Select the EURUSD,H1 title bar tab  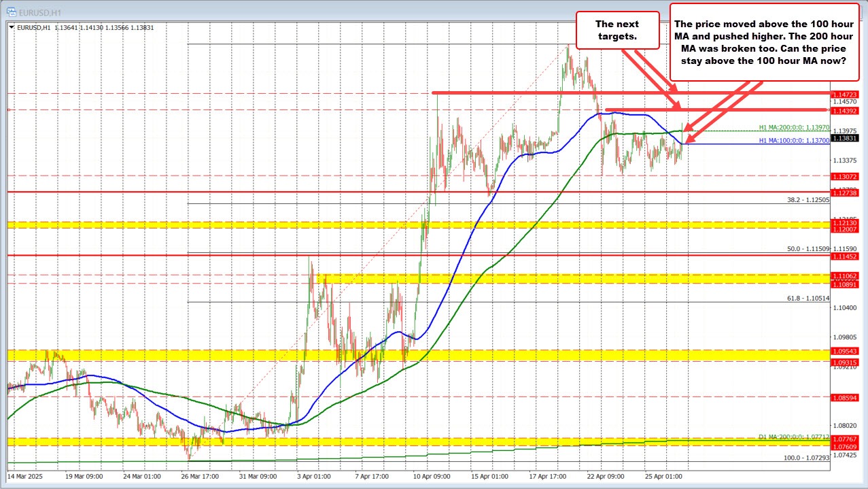41,12
